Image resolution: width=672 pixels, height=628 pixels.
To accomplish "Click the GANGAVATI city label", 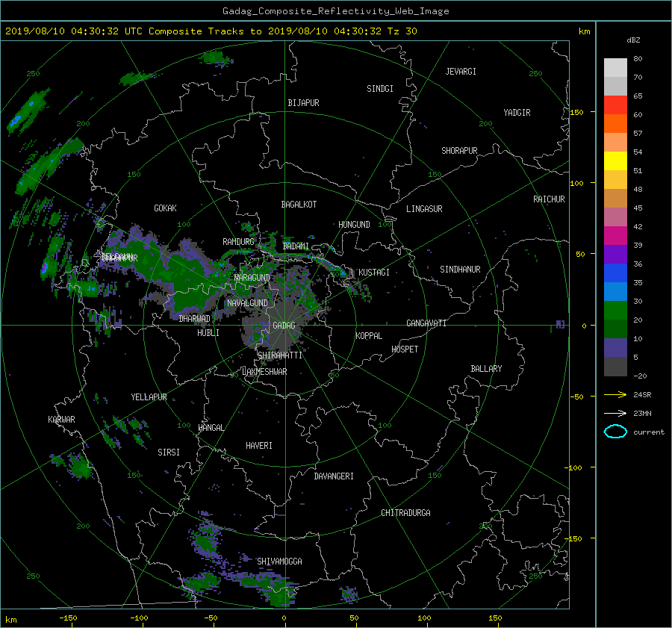I will [426, 323].
